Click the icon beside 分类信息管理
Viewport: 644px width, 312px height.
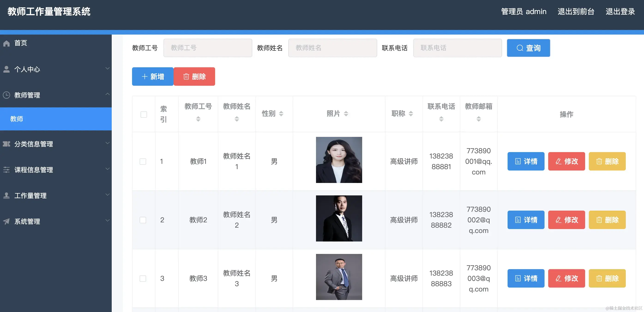coord(6,144)
